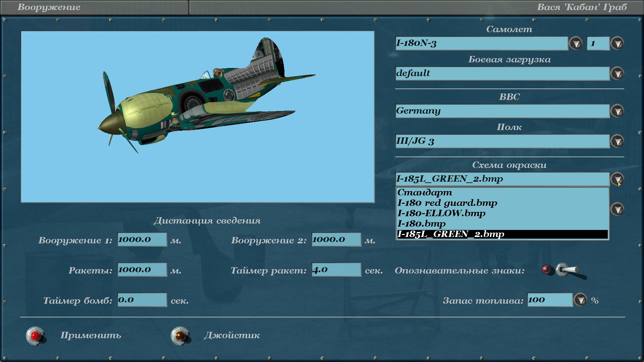644x362 pixels.
Task: Expand the Боевая загрузка dropdown
Action: tap(617, 74)
